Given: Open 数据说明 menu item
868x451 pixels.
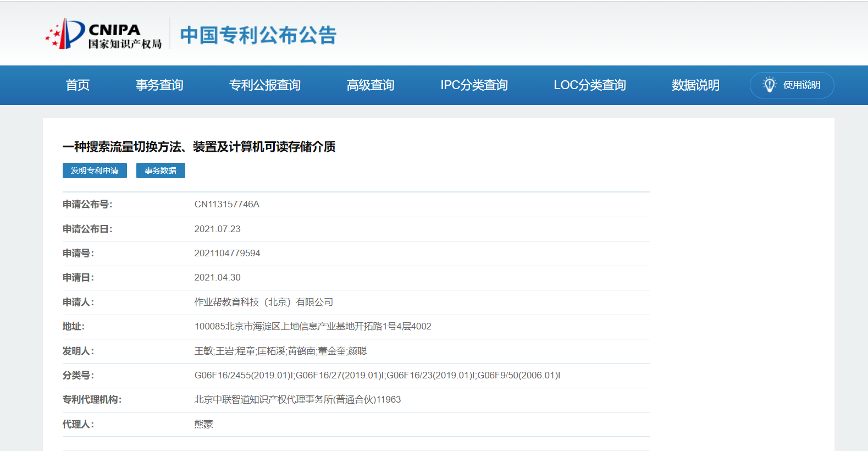Looking at the screenshot, I should tap(695, 85).
